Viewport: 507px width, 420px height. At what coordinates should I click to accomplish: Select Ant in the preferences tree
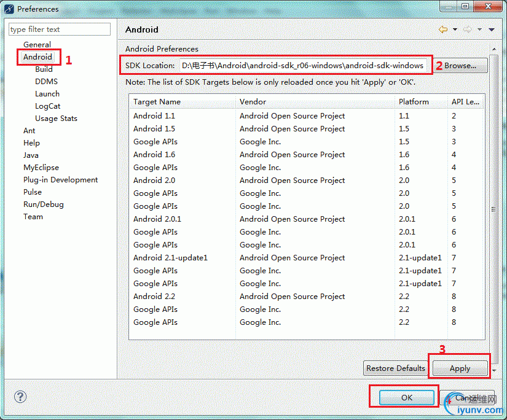tap(29, 131)
